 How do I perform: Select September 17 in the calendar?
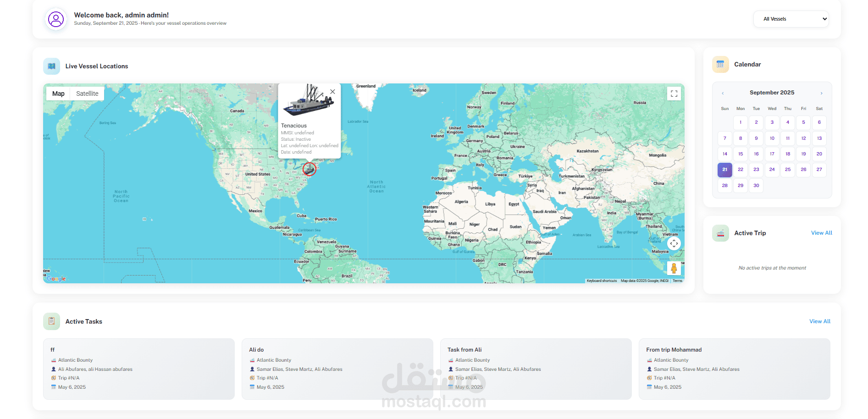(772, 154)
